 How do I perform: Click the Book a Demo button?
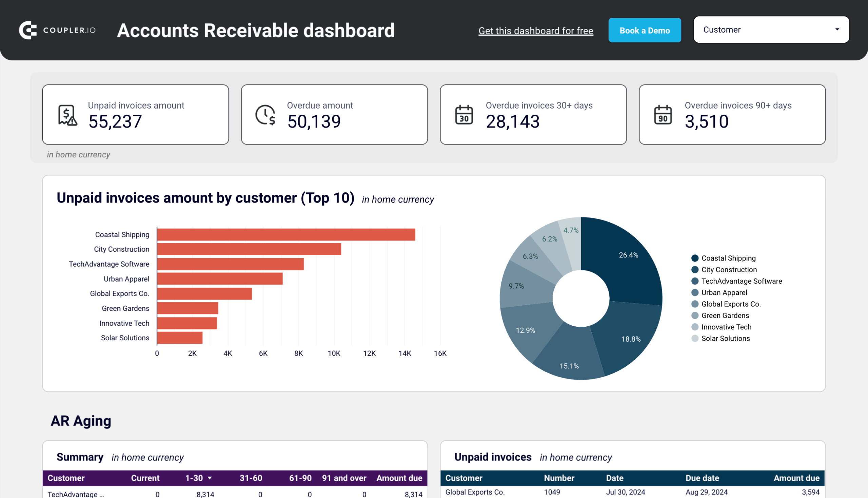click(x=646, y=30)
